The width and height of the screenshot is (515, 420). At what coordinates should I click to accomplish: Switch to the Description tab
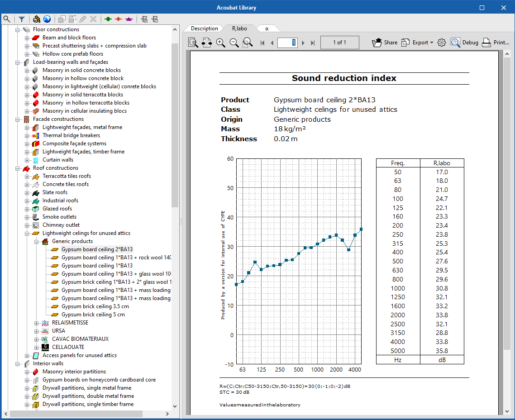[204, 29]
